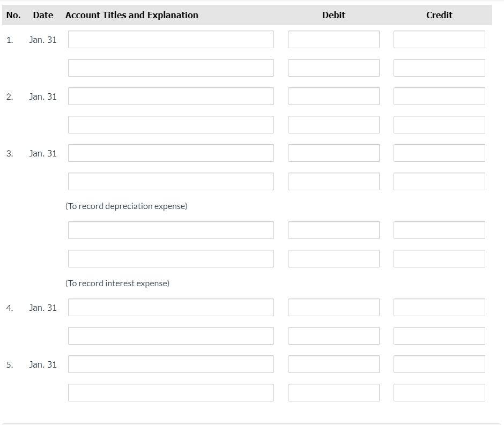The width and height of the screenshot is (504, 425).
Task: Click the first debit field for entry 1
Action: (x=333, y=40)
